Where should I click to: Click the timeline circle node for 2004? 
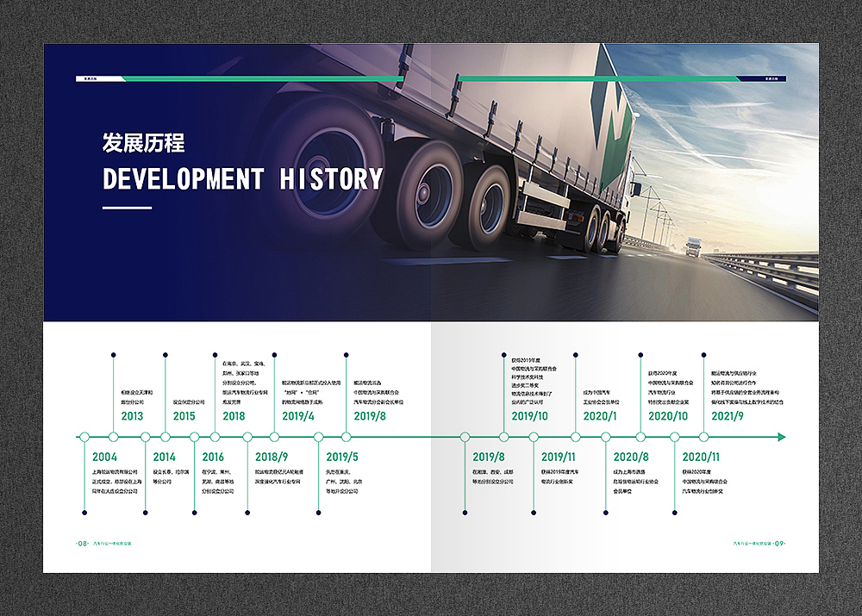click(x=84, y=437)
